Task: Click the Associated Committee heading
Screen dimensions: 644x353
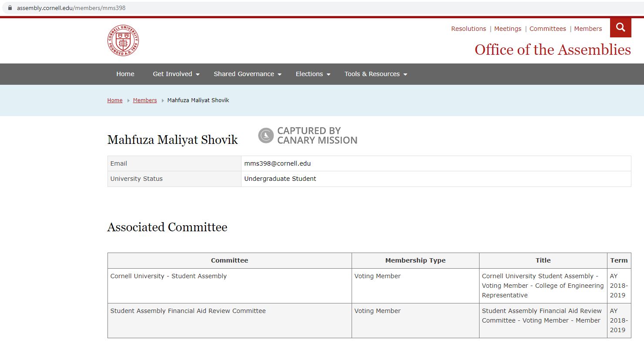Action: 168,227
